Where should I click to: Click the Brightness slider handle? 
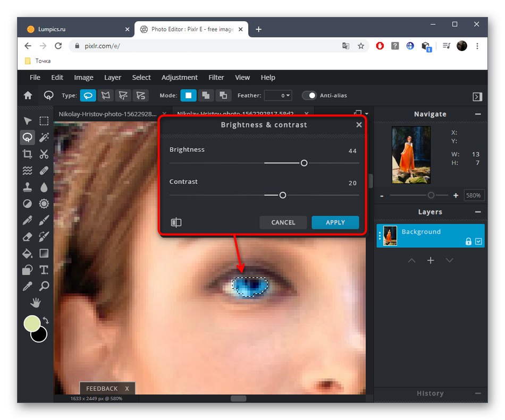[304, 163]
